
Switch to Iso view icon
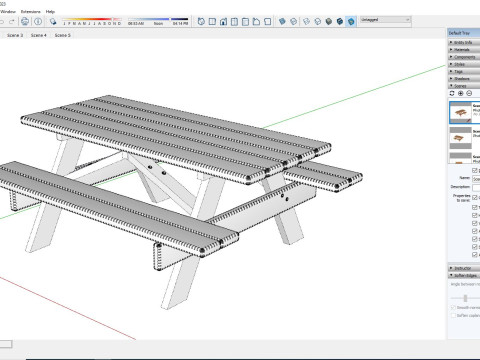201,22
